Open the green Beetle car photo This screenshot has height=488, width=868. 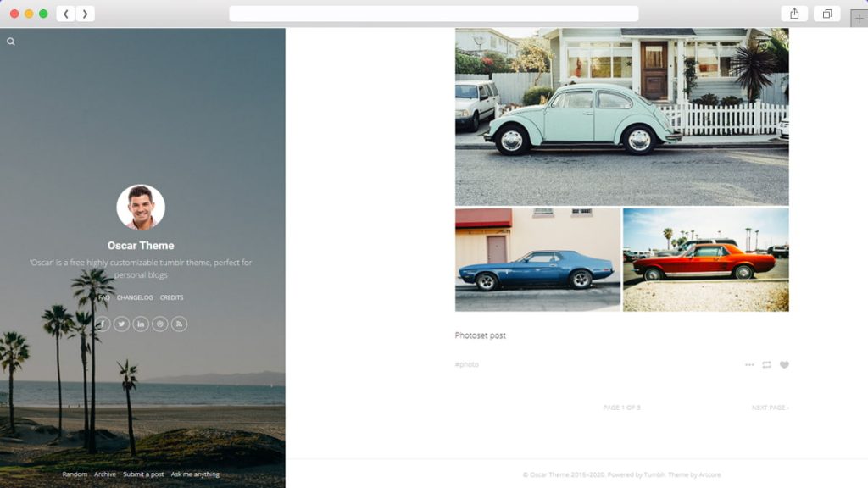(621, 117)
